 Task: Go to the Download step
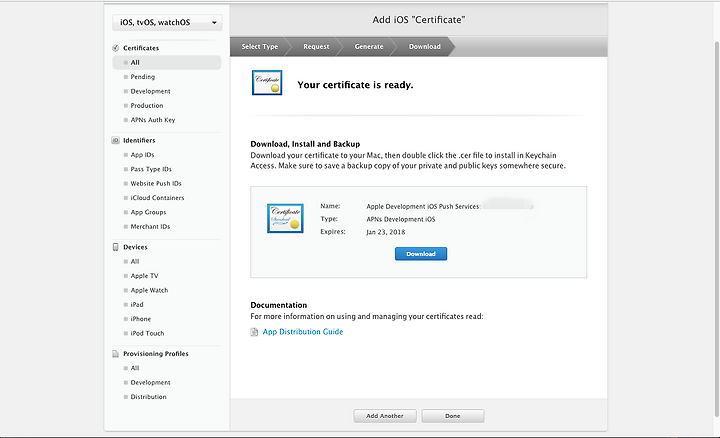tap(425, 46)
